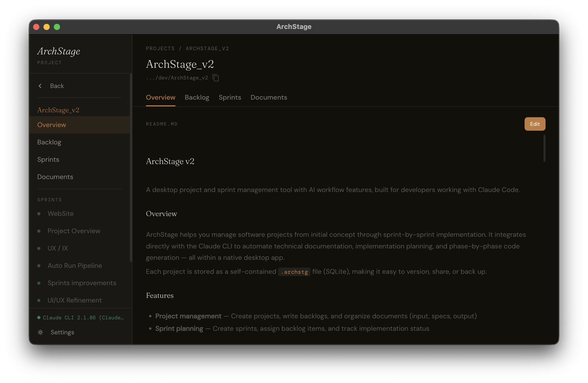Open Settings from the sidebar footer
This screenshot has width=588, height=383.
point(62,332)
